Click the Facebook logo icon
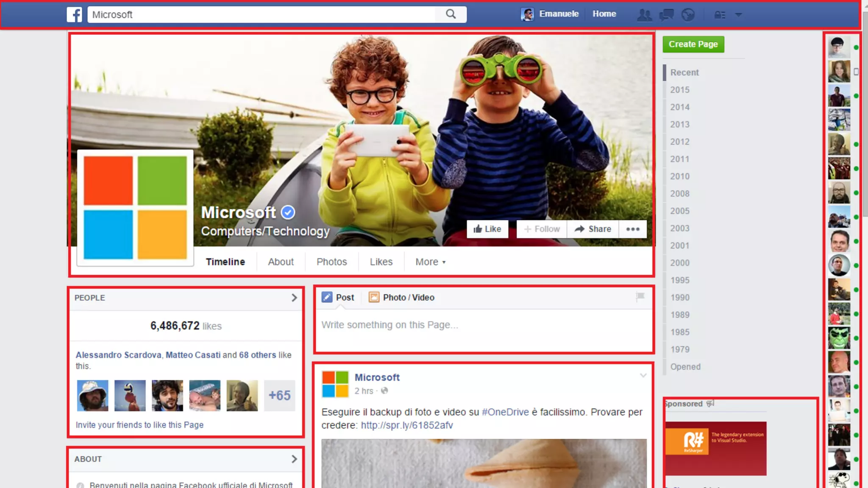The image size is (868, 488). coord(74,14)
